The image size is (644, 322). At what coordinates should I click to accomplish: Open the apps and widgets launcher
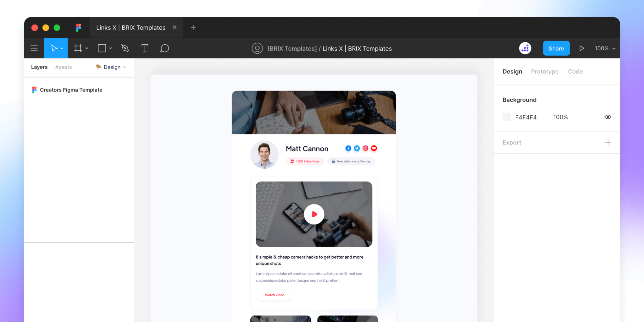(x=525, y=48)
